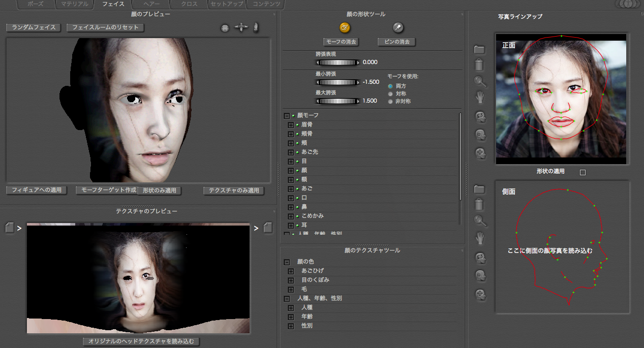Select the 対称 radio button
Viewport: 644px width, 348px height.
coord(390,93)
